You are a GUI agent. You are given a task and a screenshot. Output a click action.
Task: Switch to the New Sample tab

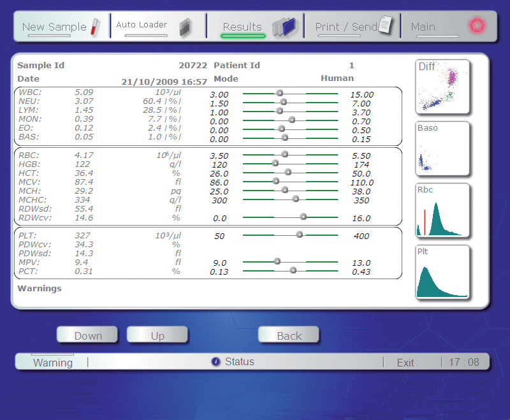click(x=54, y=27)
